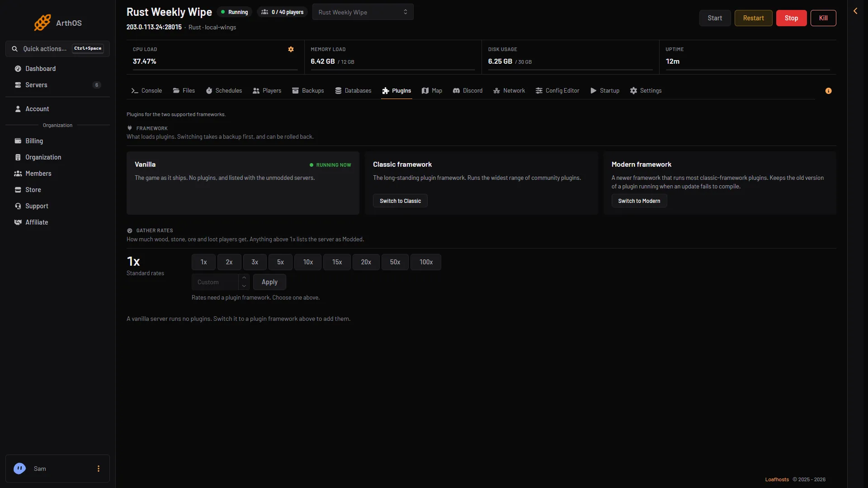868x488 pixels.
Task: Click Sam's avatar icon
Action: pyautogui.click(x=19, y=469)
